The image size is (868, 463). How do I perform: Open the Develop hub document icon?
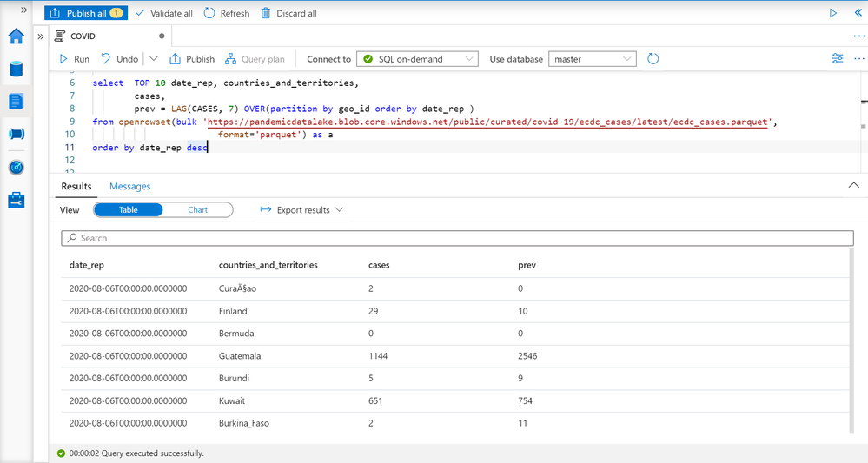point(16,102)
